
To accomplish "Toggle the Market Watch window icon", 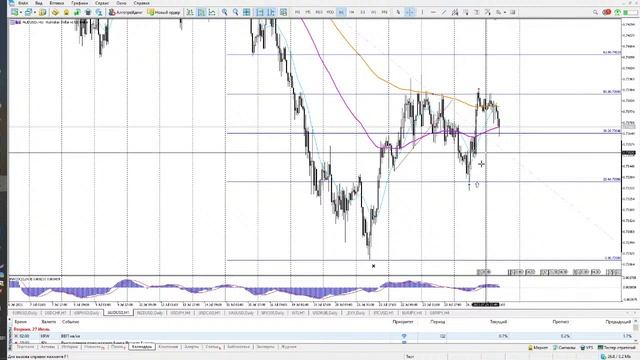I will pyautogui.click(x=42, y=12).
